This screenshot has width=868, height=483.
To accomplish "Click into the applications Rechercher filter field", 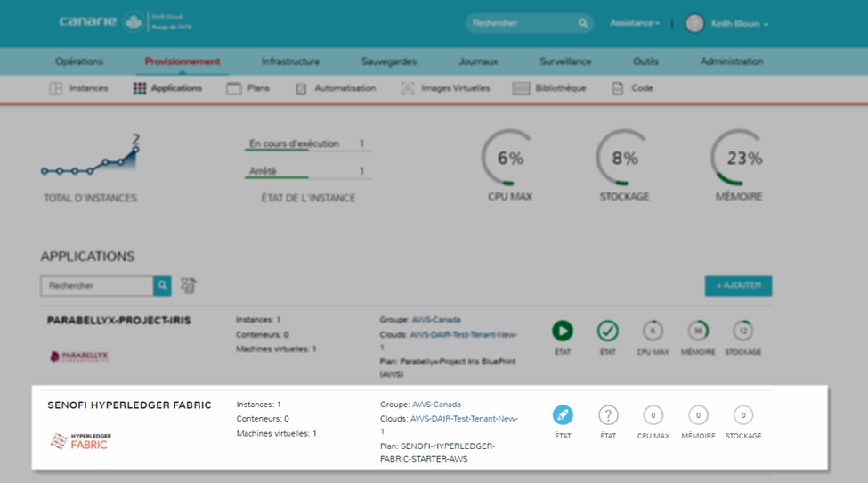I will click(96, 286).
